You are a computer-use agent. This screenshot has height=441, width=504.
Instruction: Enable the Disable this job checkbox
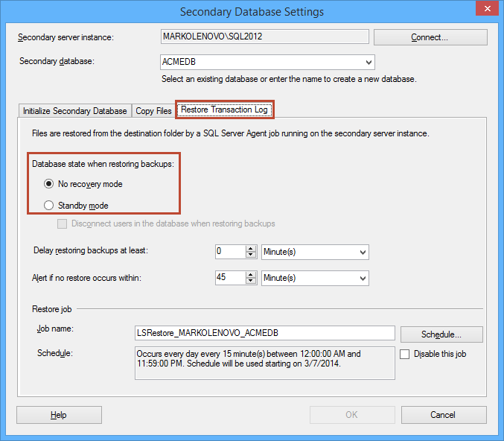pyautogui.click(x=406, y=354)
